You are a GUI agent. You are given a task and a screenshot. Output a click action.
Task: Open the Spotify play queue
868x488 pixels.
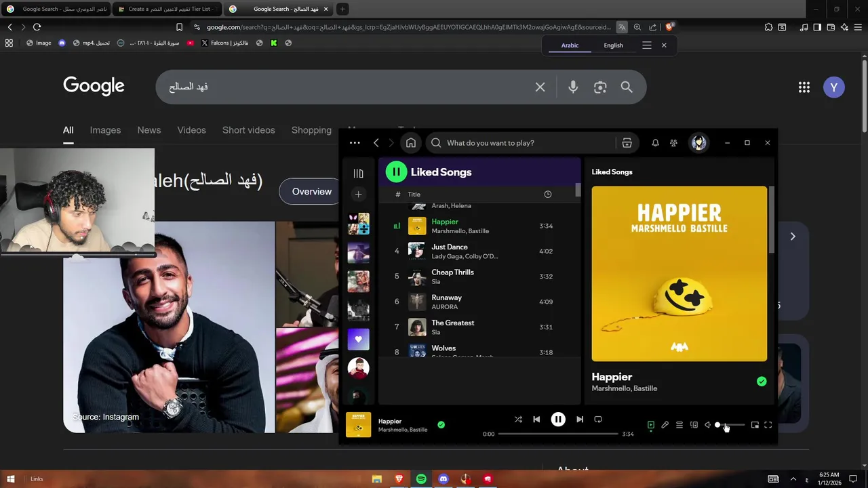(679, 425)
